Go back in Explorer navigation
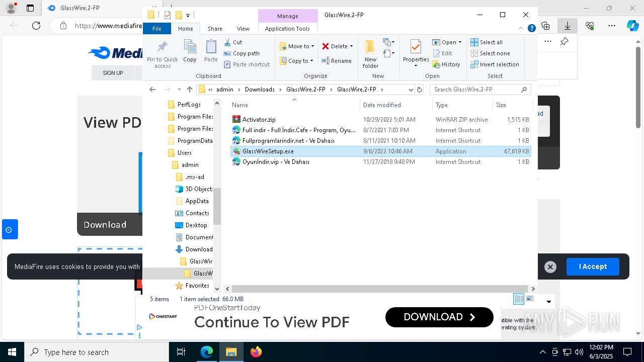Image resolution: width=644 pixels, height=362 pixels. point(152,89)
